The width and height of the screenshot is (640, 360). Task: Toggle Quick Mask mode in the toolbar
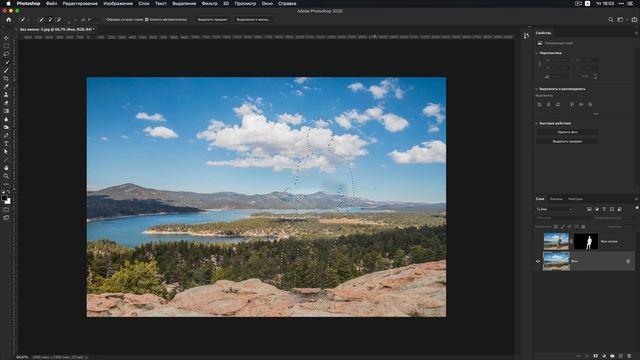tap(6, 210)
